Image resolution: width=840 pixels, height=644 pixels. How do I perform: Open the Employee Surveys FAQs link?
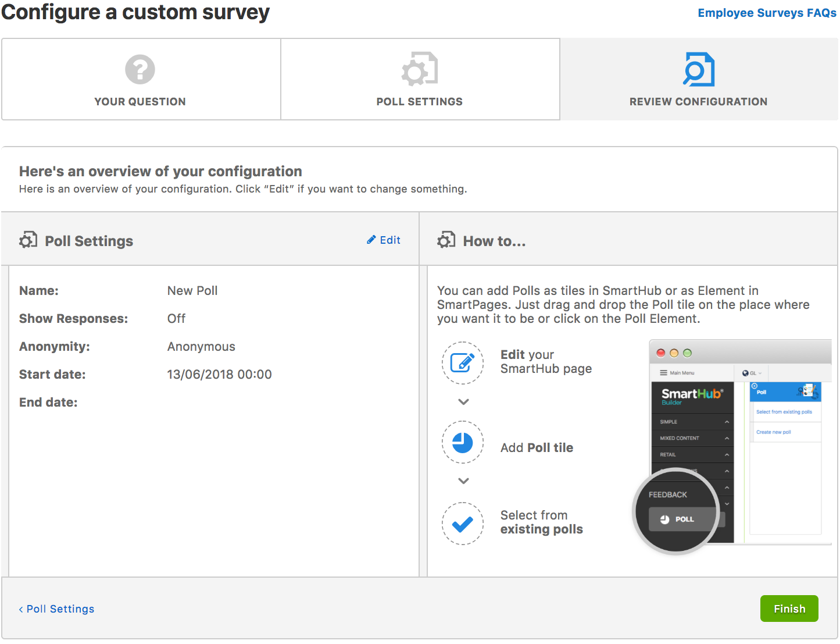click(x=767, y=13)
